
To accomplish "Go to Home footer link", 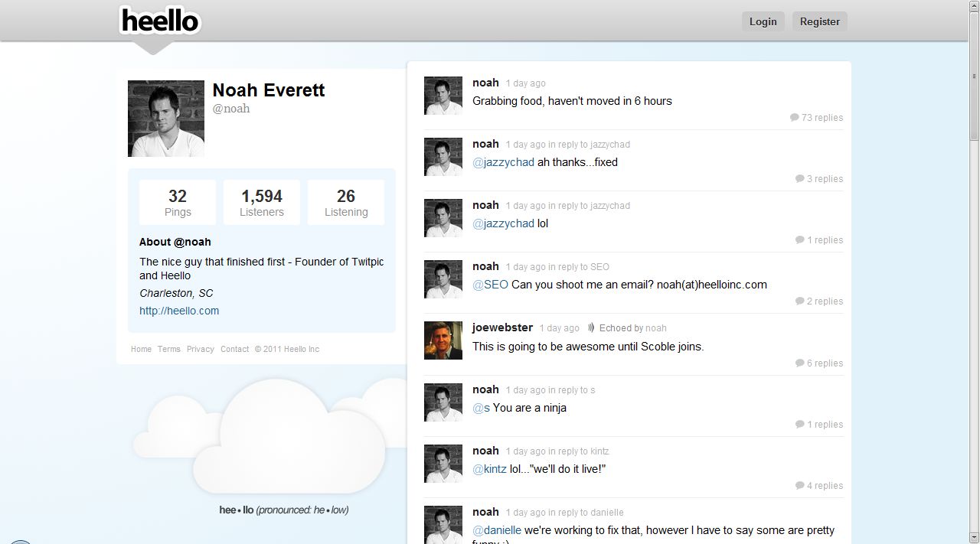I will click(x=141, y=349).
